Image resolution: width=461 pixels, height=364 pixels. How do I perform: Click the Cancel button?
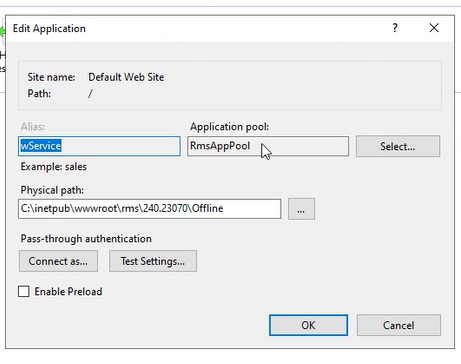tap(399, 325)
